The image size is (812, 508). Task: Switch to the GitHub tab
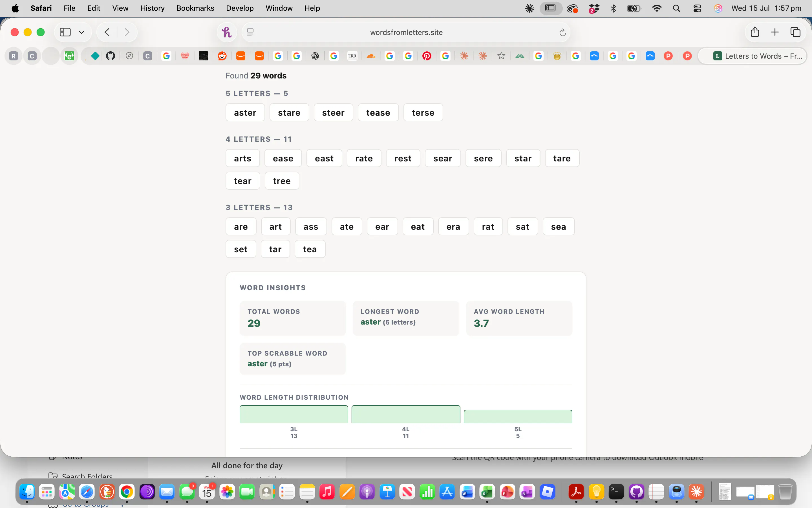coord(111,56)
